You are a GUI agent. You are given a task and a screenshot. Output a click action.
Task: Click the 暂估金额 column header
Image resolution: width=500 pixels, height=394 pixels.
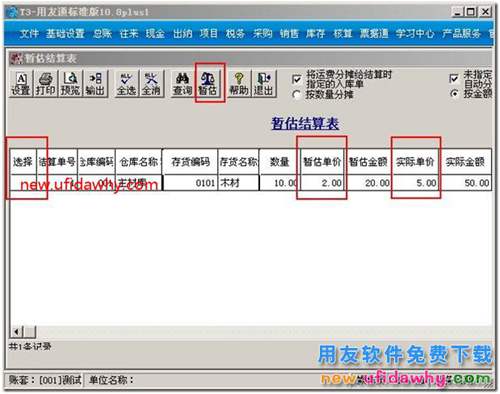(368, 162)
